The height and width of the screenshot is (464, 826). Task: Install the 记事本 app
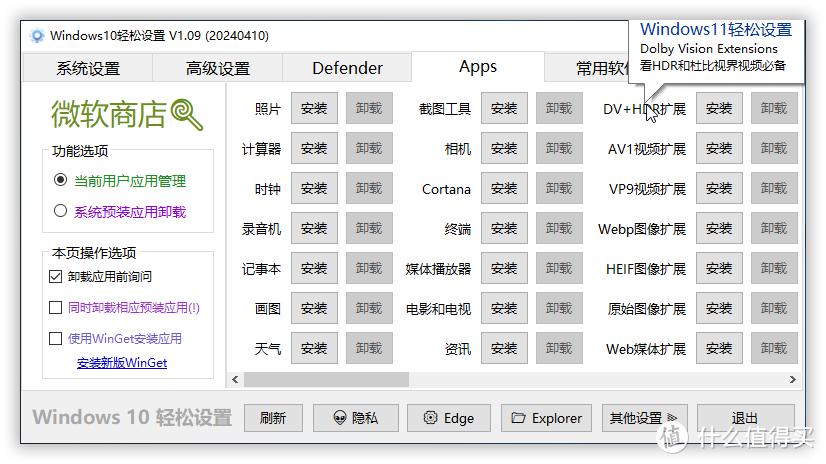point(314,268)
